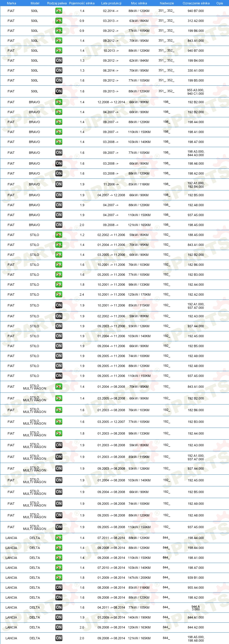Click the 140kW / 190KM power cell

click(139, 617)
